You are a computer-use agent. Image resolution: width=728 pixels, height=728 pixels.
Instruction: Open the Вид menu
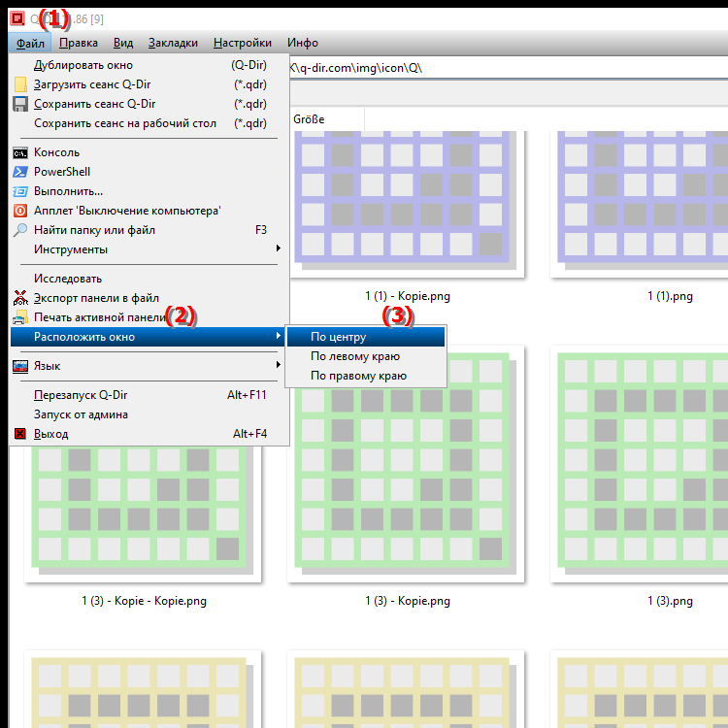[123, 43]
